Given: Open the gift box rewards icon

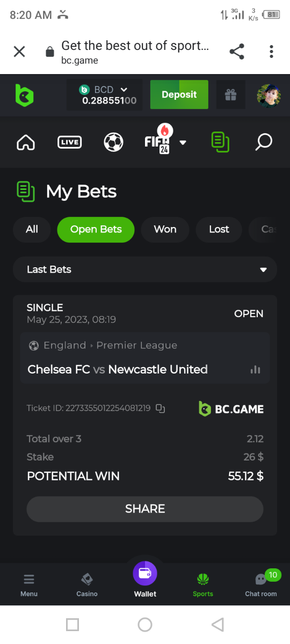Looking at the screenshot, I should click(x=230, y=95).
